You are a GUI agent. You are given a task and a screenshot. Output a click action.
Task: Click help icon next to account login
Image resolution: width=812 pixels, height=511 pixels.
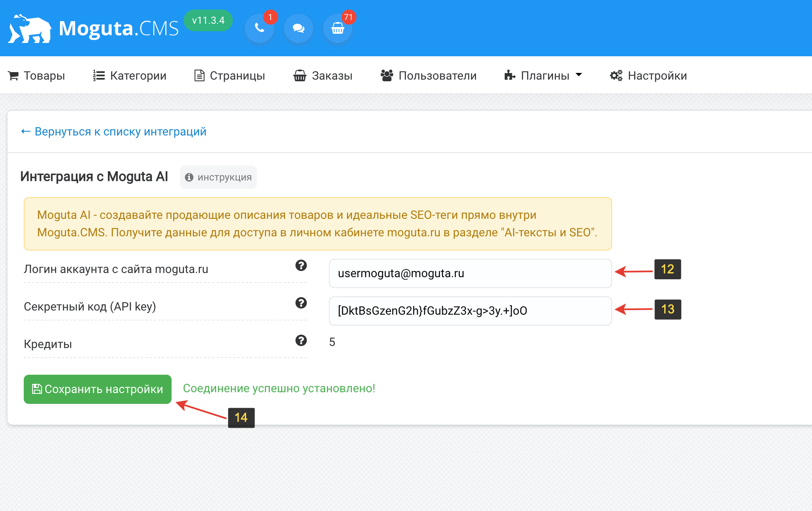(301, 266)
